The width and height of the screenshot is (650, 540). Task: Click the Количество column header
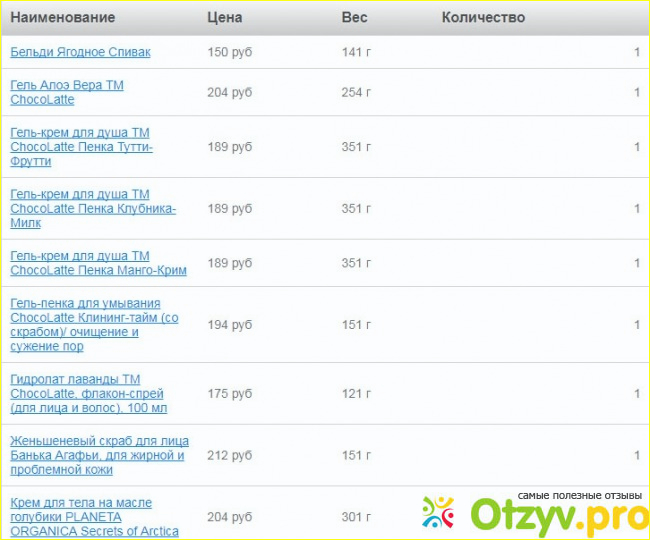[x=483, y=17]
